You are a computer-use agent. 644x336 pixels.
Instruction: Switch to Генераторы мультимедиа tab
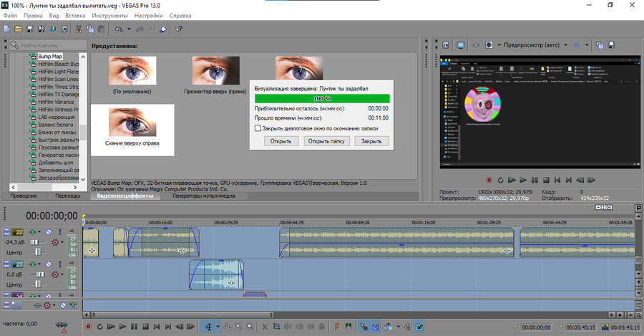click(x=204, y=196)
